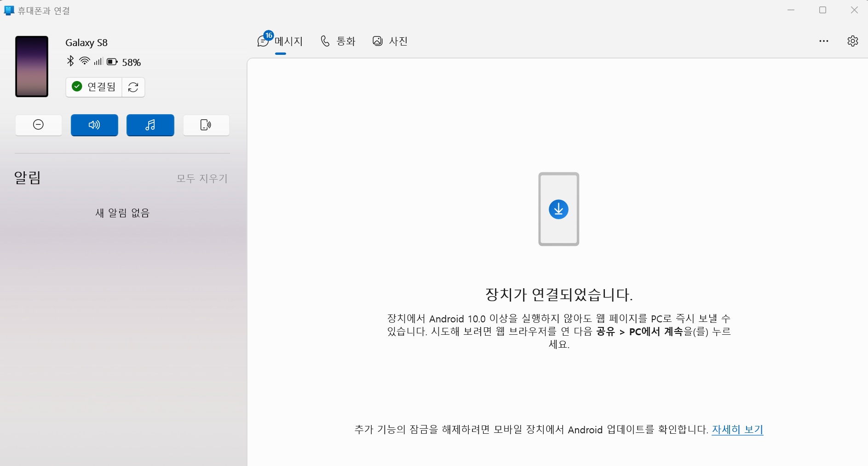Maximize the 휴대폰과 연결 window
The width and height of the screenshot is (868, 466).
point(823,10)
